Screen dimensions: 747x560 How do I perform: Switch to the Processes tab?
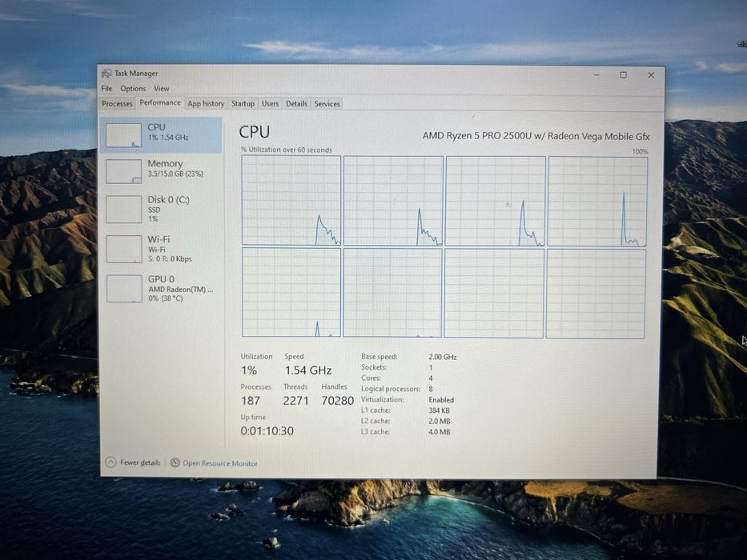[117, 104]
